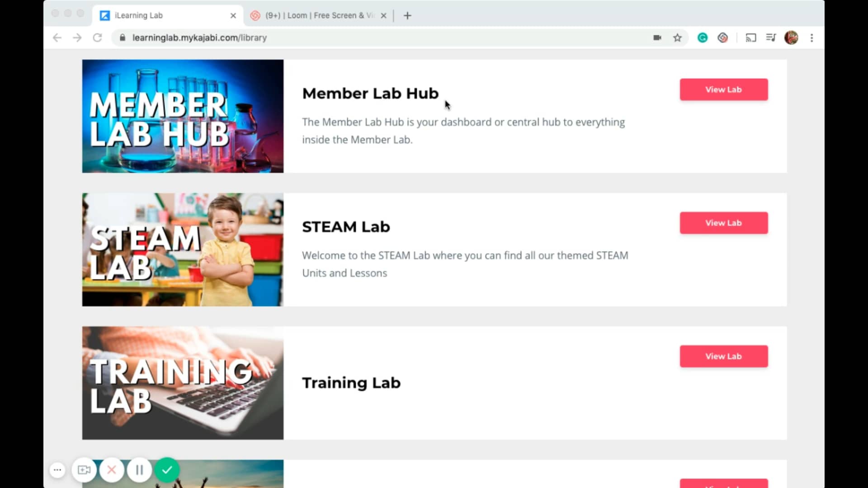Open Loom recorder more options button
This screenshot has width=868, height=488.
coord(57,470)
